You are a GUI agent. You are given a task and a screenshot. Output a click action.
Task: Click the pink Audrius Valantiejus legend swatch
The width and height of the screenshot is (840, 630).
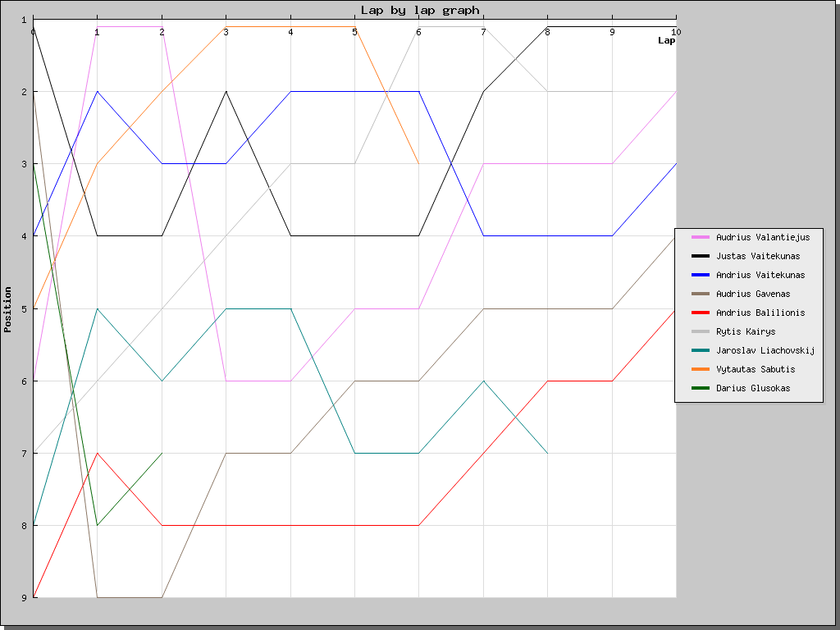701,237
